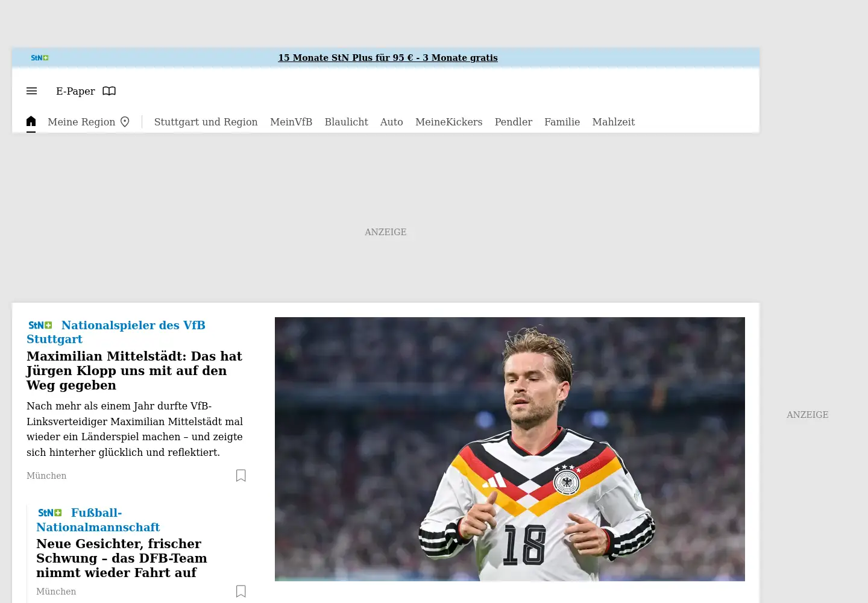Open the Mahlzeit section

click(x=614, y=122)
